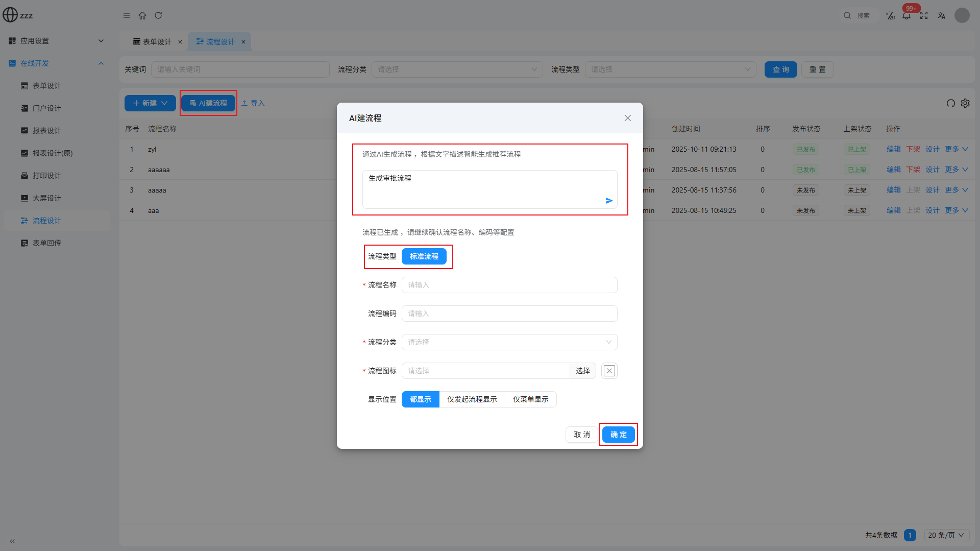This screenshot has height=551, width=980.
Task: Select the 都显示 display position option
Action: pos(420,399)
